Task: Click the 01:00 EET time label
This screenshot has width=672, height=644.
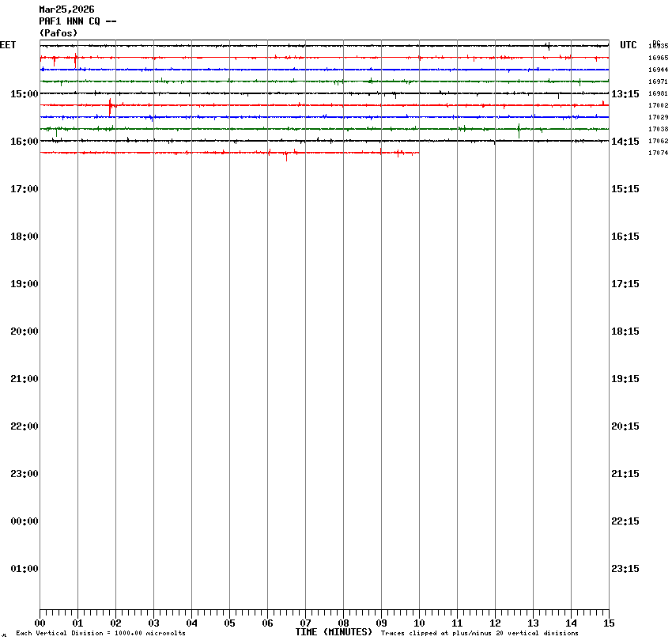Action: tap(24, 569)
